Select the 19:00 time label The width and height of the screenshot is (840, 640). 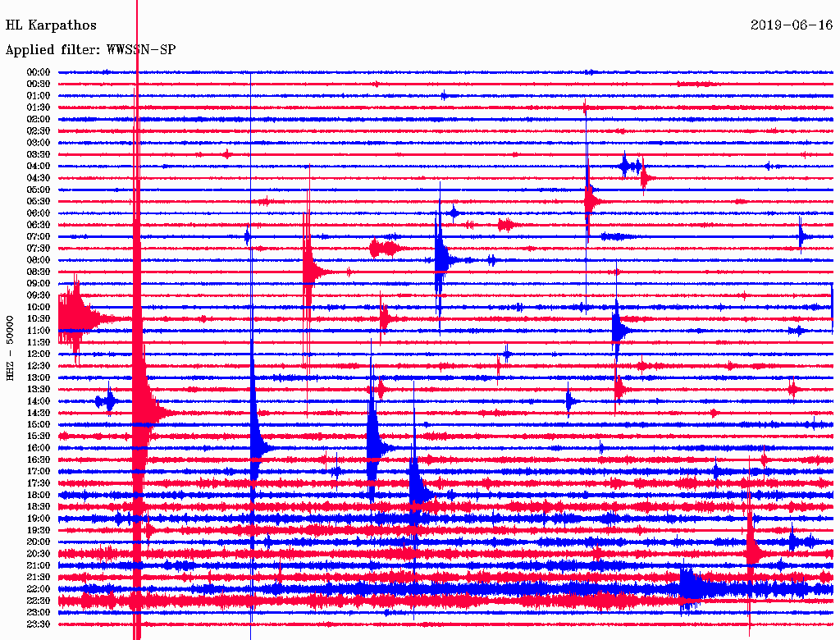pos(39,519)
